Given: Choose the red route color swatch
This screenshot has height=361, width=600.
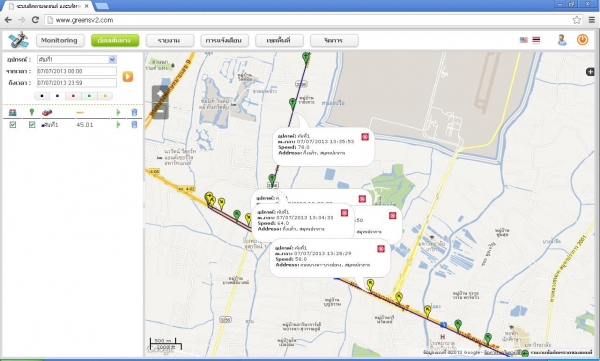Looking at the screenshot, I should 73,96.
